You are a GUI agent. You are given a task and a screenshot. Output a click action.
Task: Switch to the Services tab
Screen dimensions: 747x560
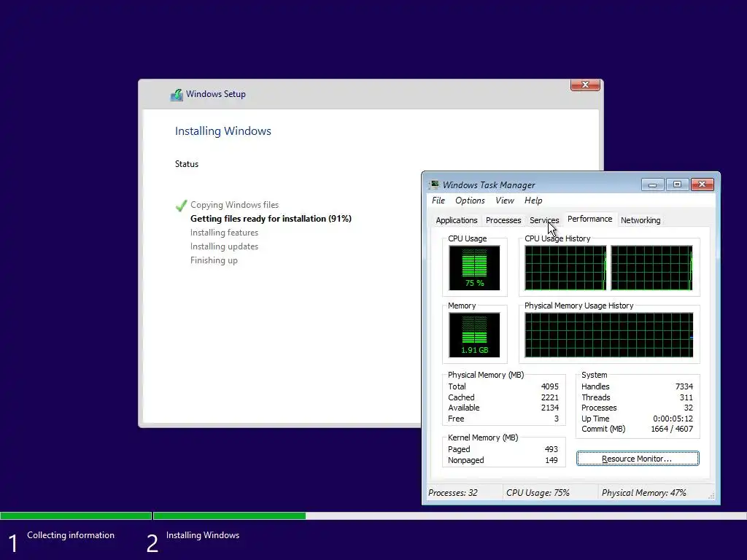[544, 220]
